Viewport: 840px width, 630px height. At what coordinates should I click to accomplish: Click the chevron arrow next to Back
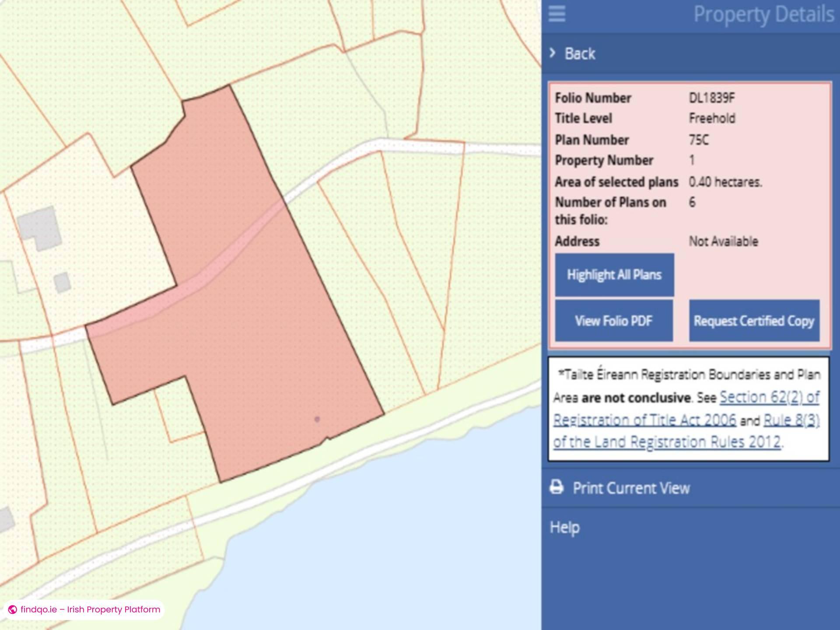553,53
